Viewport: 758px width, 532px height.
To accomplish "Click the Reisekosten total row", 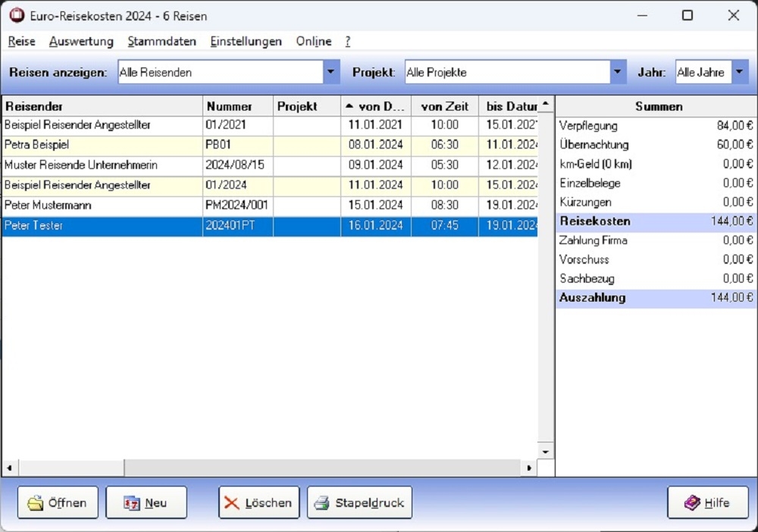I will [x=656, y=221].
